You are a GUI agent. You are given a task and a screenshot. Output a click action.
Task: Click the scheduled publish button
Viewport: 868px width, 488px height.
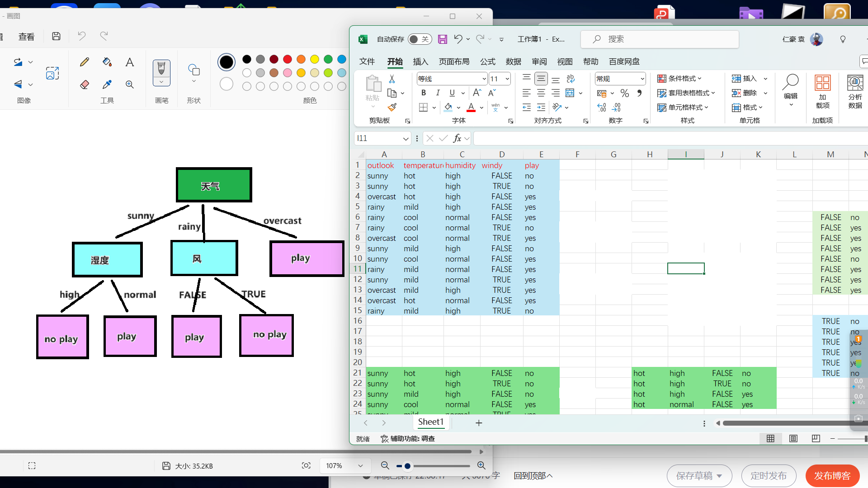[x=769, y=476]
